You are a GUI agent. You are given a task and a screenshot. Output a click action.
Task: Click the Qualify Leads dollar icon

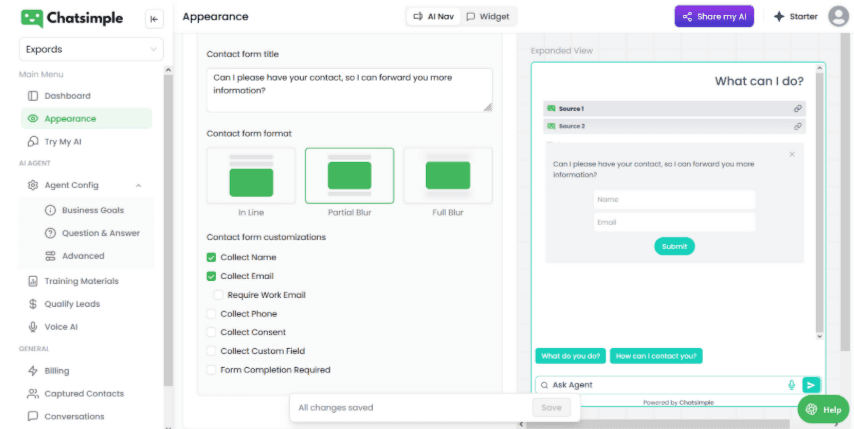pyautogui.click(x=33, y=304)
